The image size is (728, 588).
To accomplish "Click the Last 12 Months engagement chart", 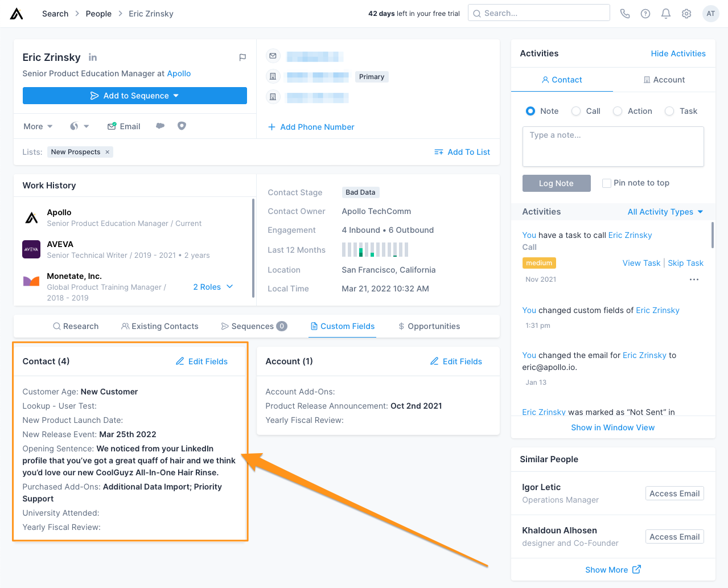I will (375, 249).
